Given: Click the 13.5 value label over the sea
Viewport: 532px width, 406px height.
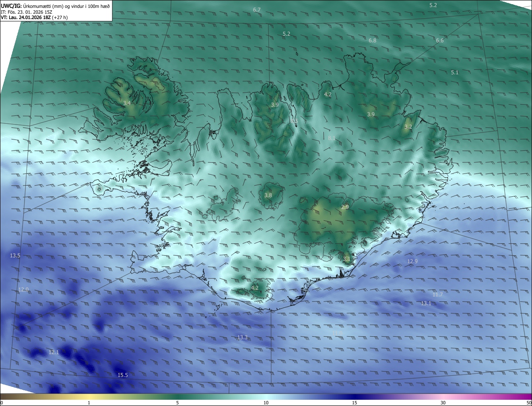Looking at the screenshot, I should click(15, 256).
